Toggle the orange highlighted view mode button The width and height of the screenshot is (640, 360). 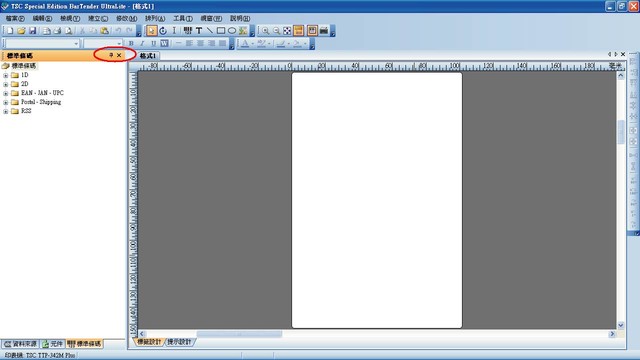point(299,31)
